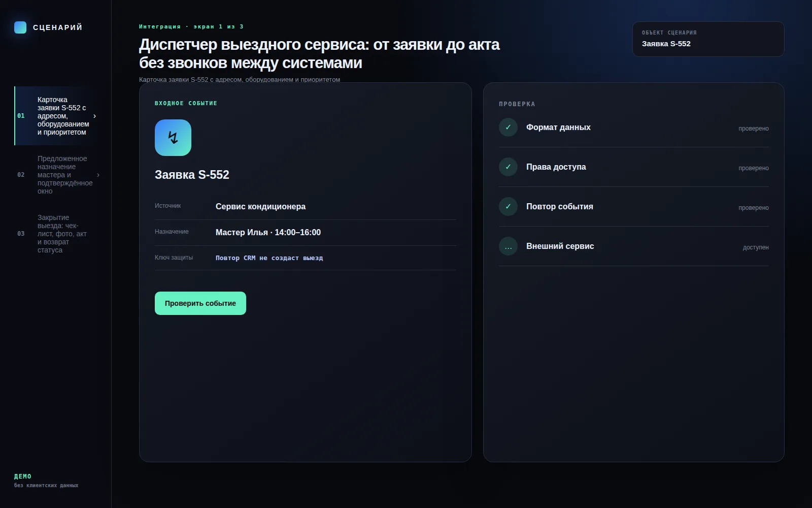Click the ПРОВЕРКА section label
The height and width of the screenshot is (508, 812).
tap(517, 104)
